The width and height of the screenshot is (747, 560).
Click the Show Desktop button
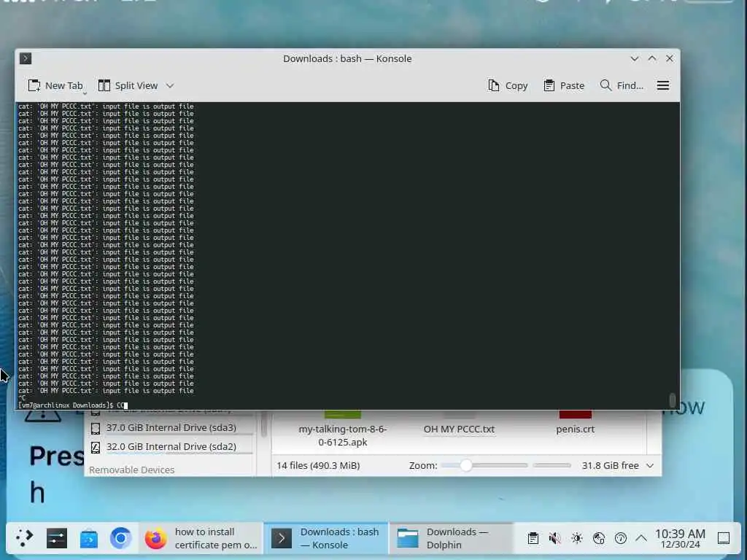point(724,539)
